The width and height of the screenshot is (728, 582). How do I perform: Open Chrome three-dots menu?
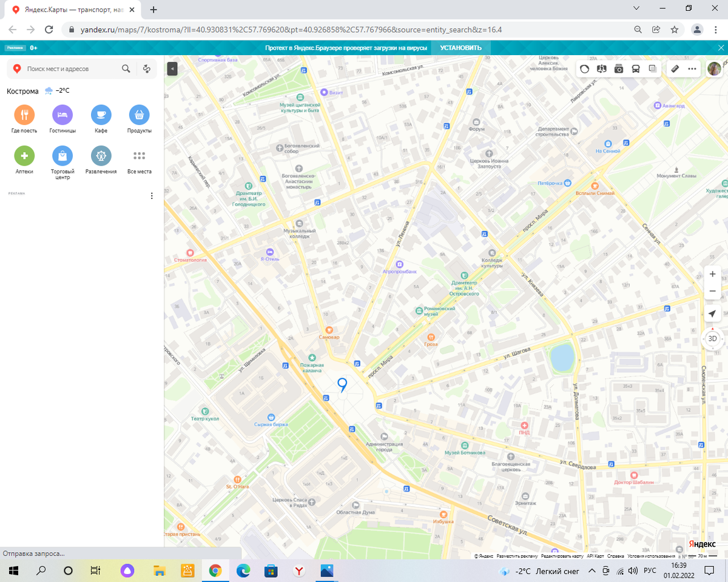point(717,29)
